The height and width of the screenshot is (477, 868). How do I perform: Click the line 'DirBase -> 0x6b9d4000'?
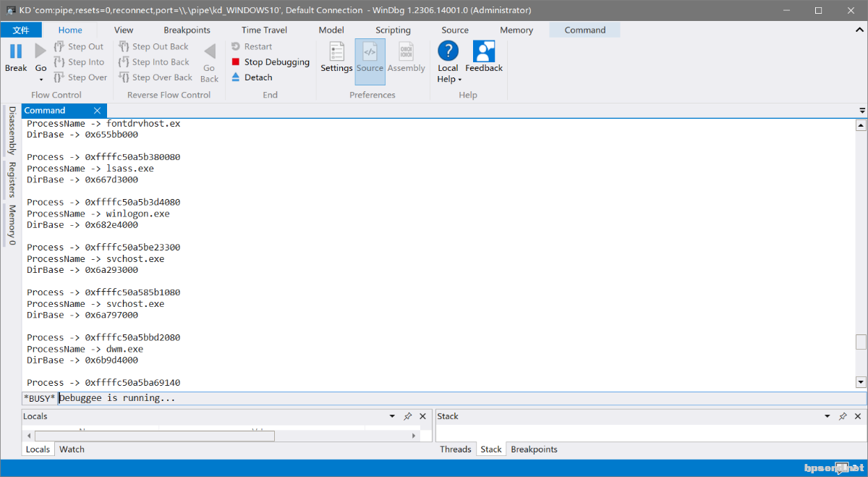point(82,360)
